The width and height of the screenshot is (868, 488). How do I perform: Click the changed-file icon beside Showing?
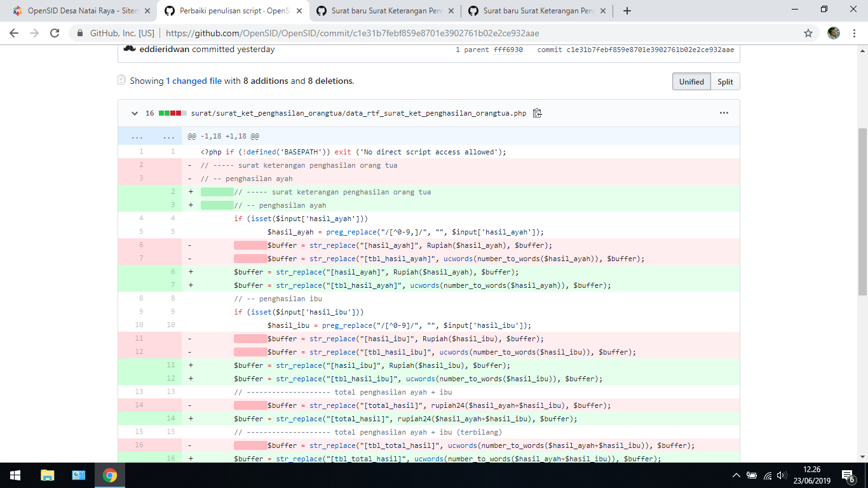121,81
